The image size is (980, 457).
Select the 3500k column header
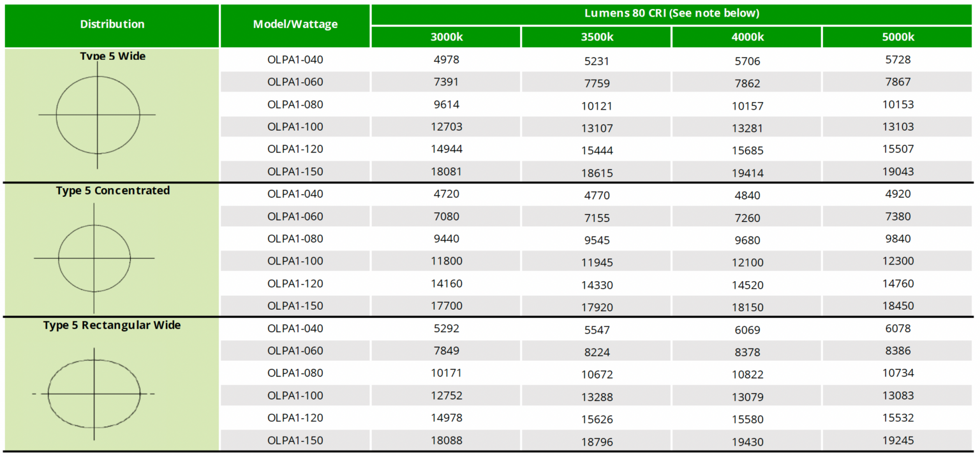(x=597, y=37)
